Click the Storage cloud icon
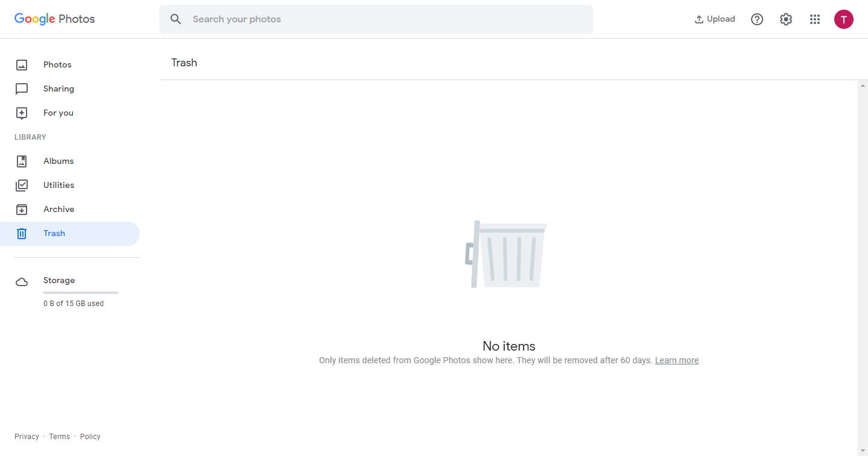 pos(22,282)
